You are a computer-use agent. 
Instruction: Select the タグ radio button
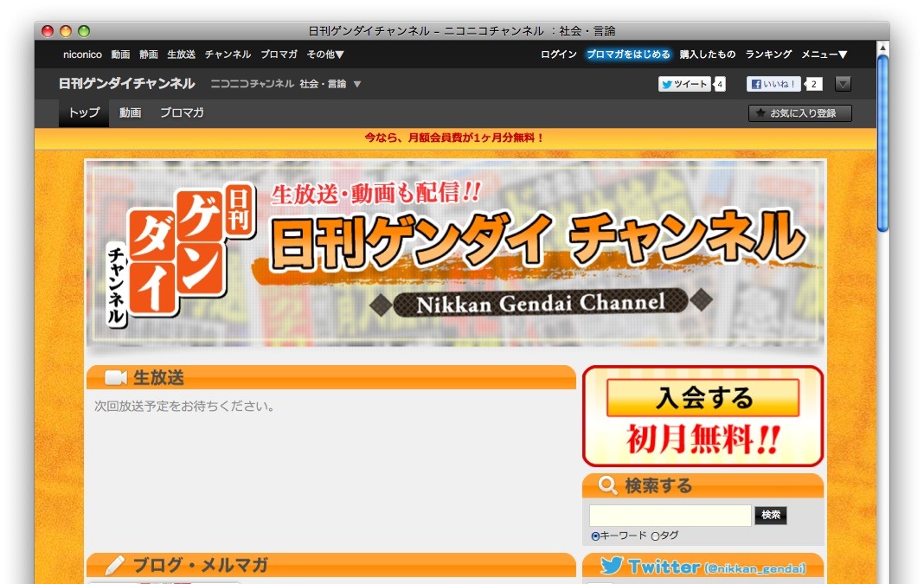coord(655,536)
